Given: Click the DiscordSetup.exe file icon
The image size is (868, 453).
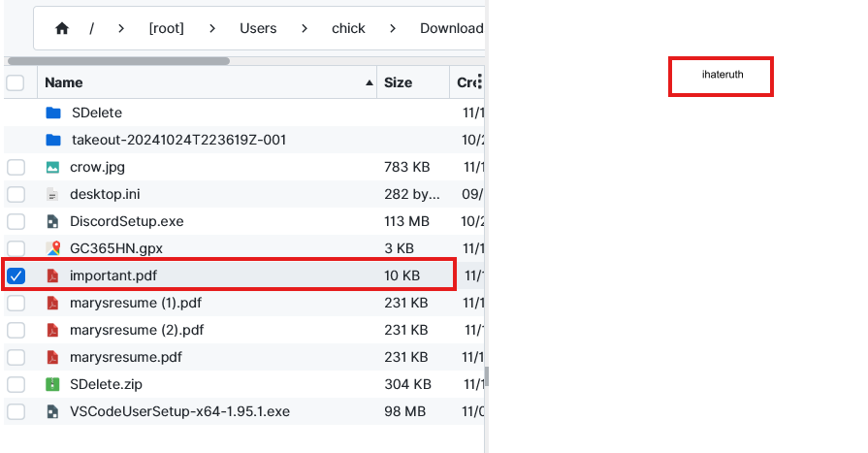Looking at the screenshot, I should click(x=53, y=221).
